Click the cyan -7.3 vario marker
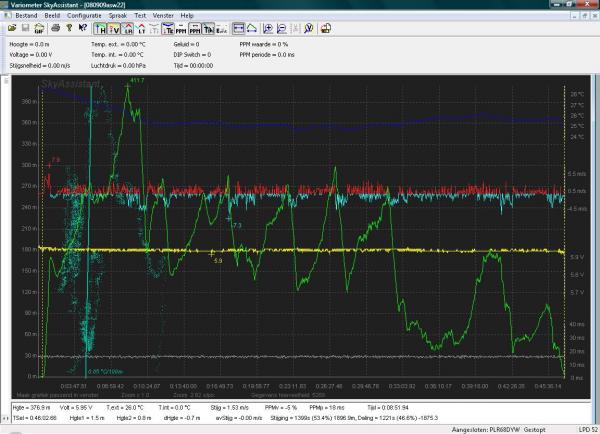Screen dimensions: 600x434 point(236,225)
